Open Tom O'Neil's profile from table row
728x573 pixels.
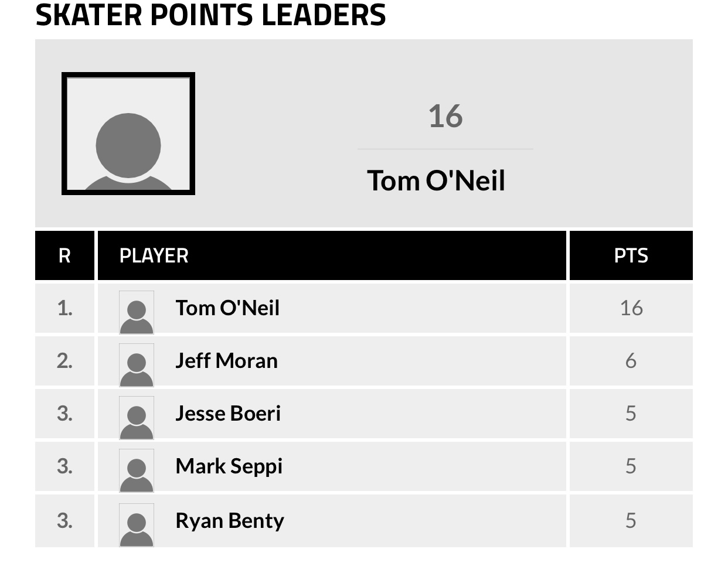coord(227,308)
